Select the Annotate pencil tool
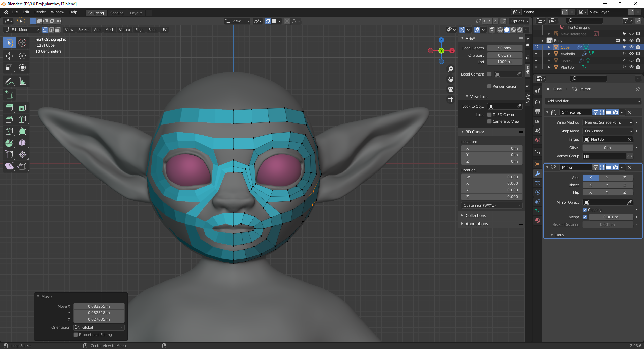Image resolution: width=644 pixels, height=349 pixels. pos(9,82)
